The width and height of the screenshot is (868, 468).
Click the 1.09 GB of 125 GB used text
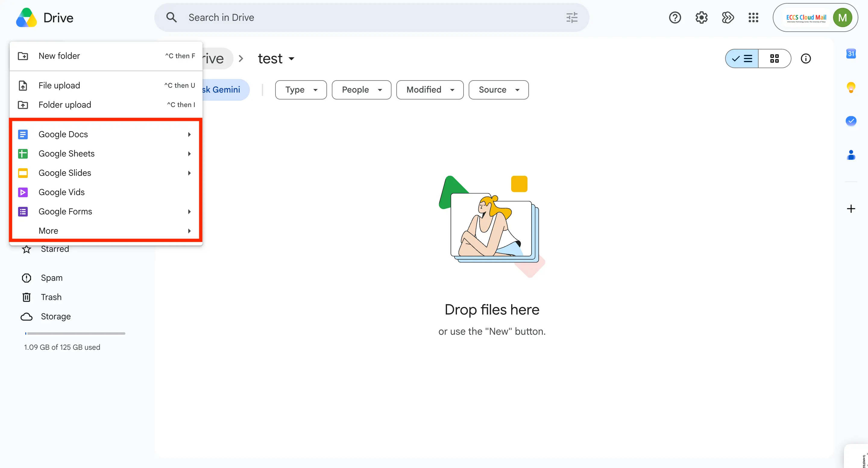point(62,347)
